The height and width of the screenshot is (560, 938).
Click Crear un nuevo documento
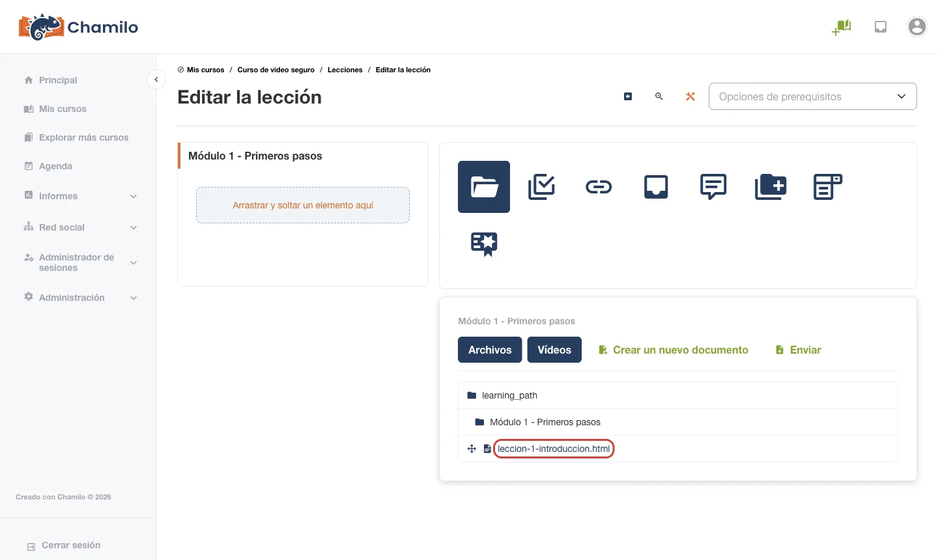click(x=674, y=350)
